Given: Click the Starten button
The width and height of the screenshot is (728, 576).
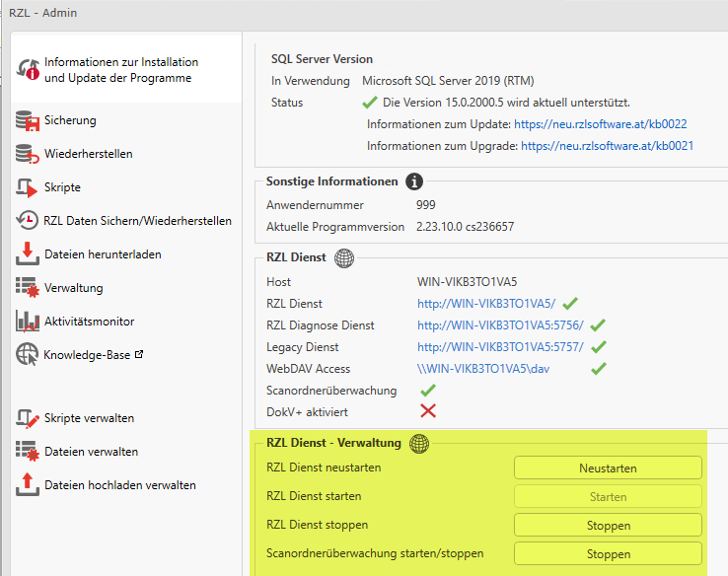Looking at the screenshot, I should point(608,497).
